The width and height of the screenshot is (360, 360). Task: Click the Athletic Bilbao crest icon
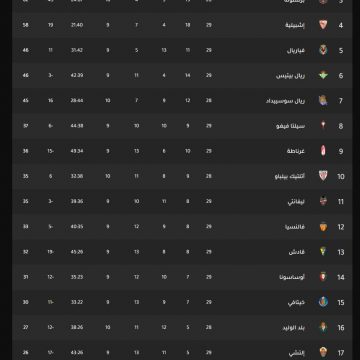pos(323,176)
